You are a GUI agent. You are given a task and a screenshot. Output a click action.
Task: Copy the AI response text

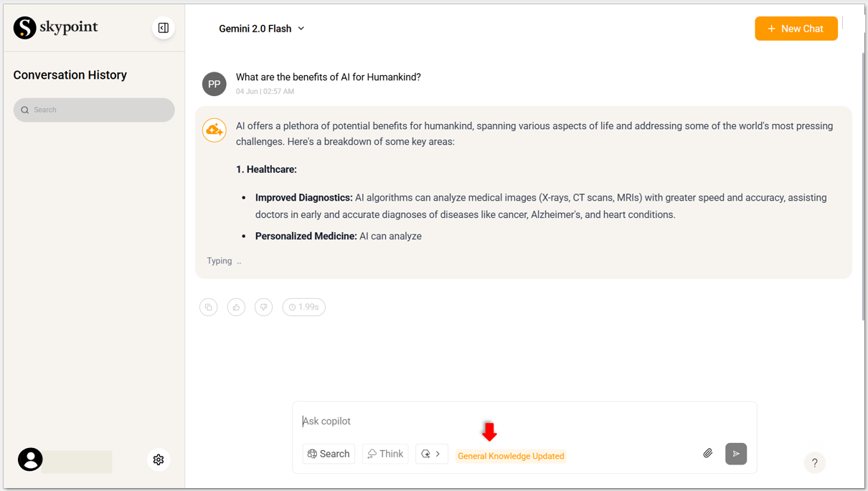[x=209, y=307]
